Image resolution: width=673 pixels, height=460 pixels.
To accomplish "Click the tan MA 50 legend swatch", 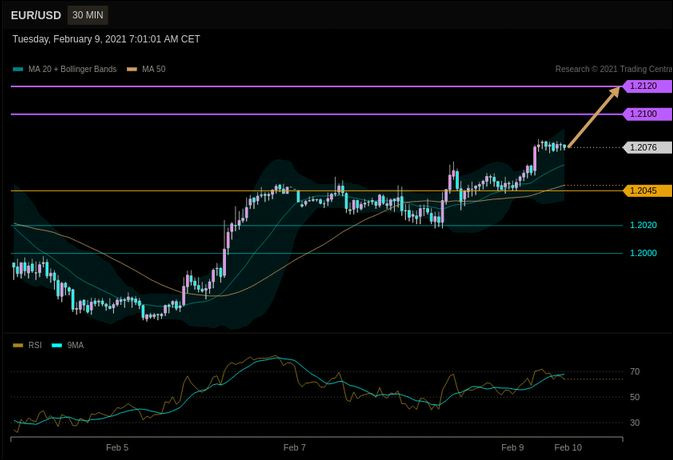I will pyautogui.click(x=132, y=69).
